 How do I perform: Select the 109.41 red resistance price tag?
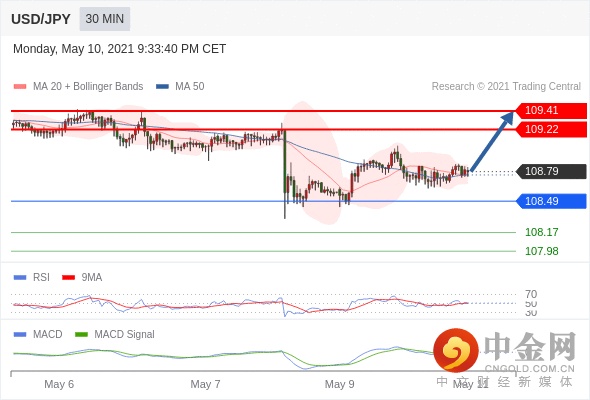click(x=551, y=111)
